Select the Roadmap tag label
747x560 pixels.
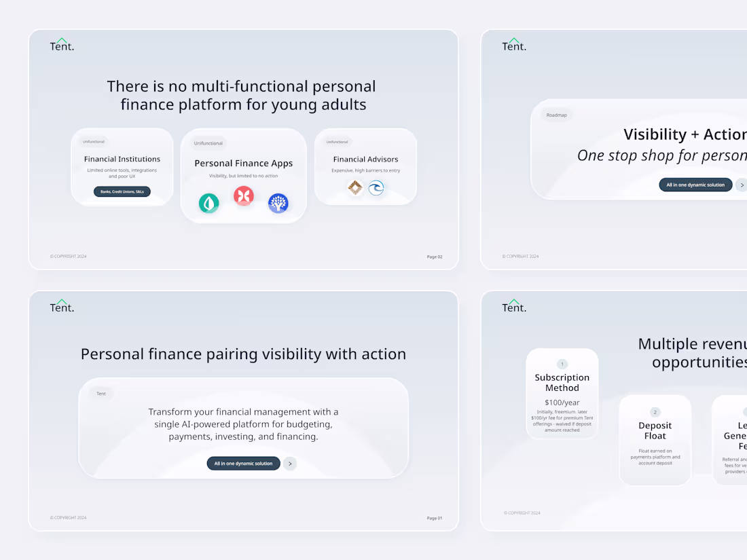(x=557, y=115)
